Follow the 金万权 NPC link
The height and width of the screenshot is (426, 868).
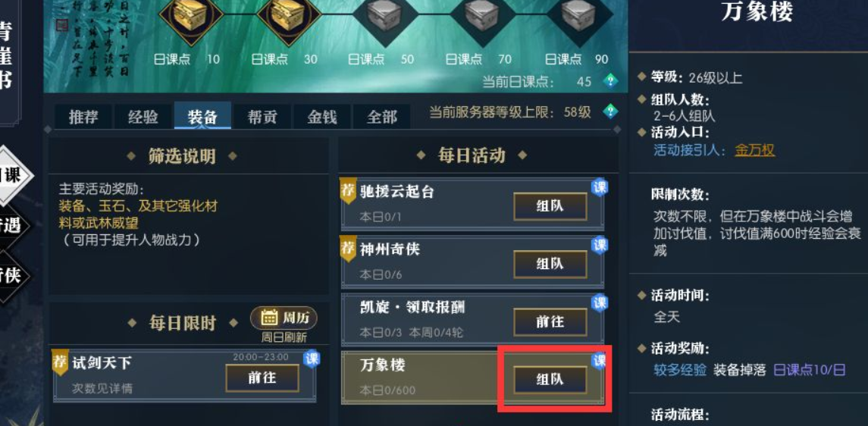click(x=754, y=150)
